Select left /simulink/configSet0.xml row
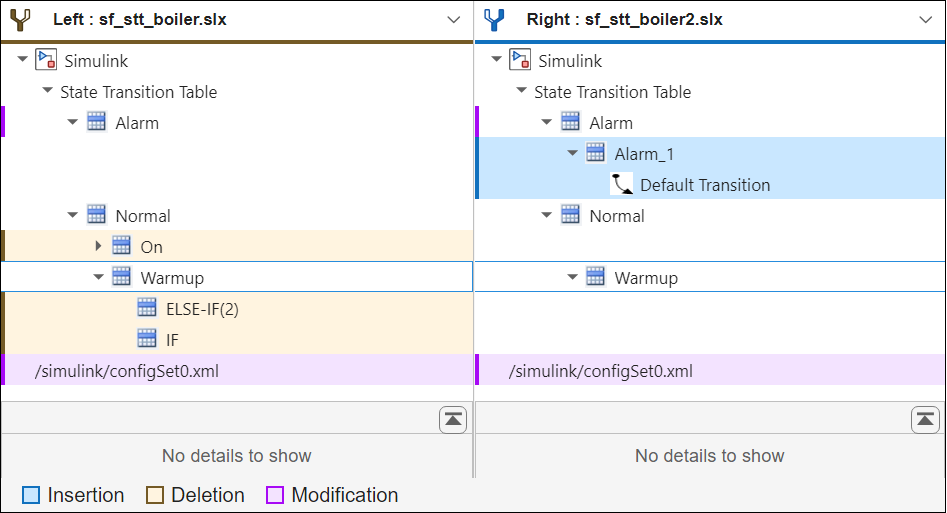947x513 pixels. pos(127,371)
